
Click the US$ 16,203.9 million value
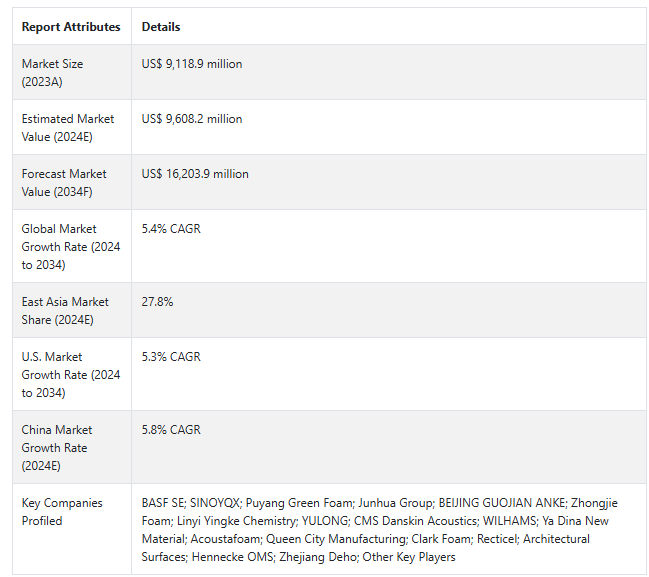click(x=195, y=174)
